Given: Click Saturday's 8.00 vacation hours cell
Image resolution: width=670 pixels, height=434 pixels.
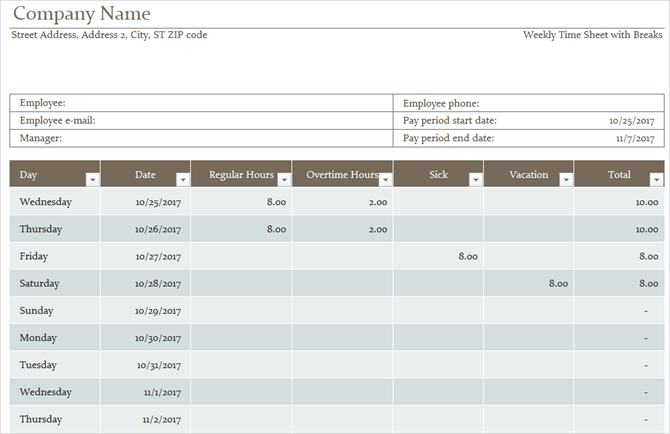Looking at the screenshot, I should click(528, 283).
